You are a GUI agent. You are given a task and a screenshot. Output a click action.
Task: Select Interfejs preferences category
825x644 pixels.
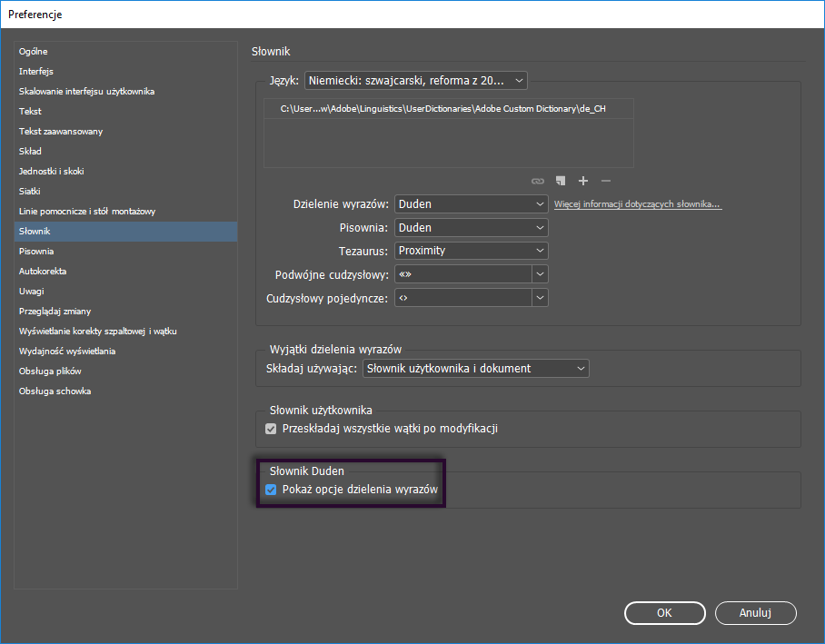tap(125, 72)
